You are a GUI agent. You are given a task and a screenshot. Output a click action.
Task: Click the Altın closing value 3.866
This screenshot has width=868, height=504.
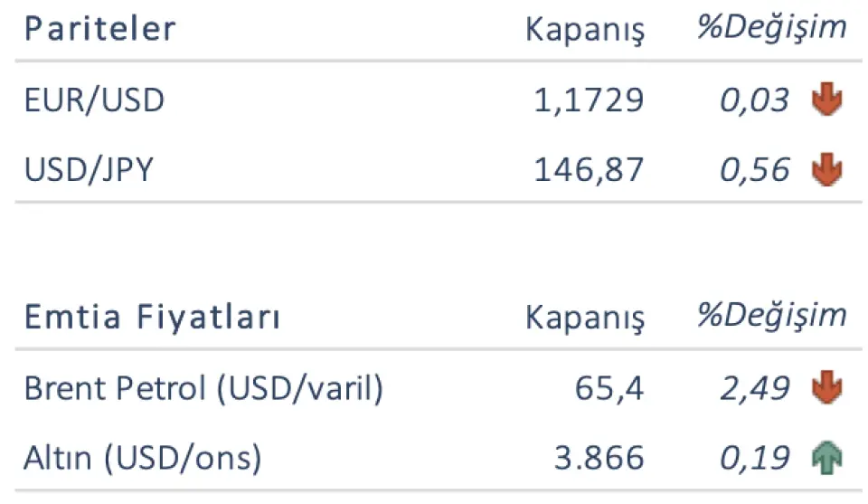point(599,460)
